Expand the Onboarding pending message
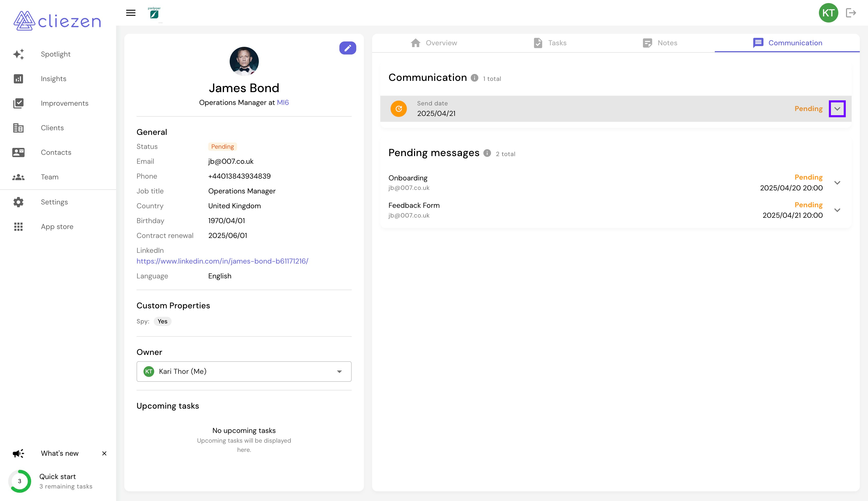The height and width of the screenshot is (501, 868). [837, 183]
